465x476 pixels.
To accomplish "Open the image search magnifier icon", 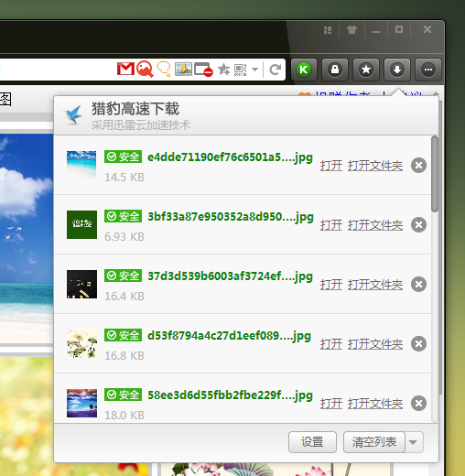I will tap(145, 69).
